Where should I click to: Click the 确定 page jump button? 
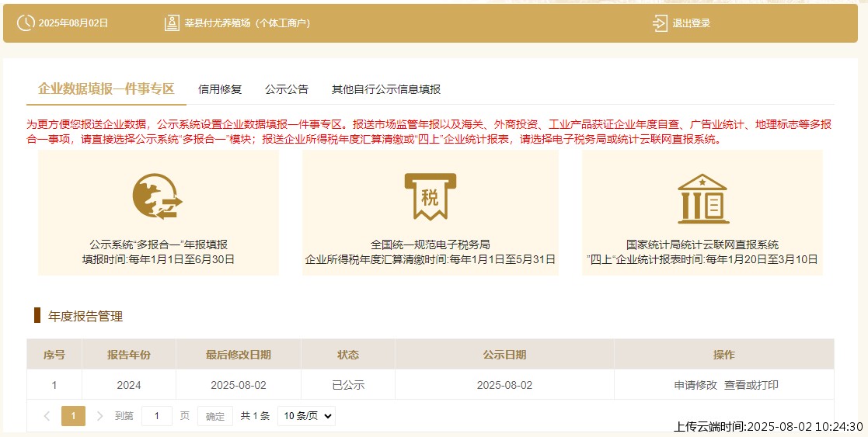point(215,417)
